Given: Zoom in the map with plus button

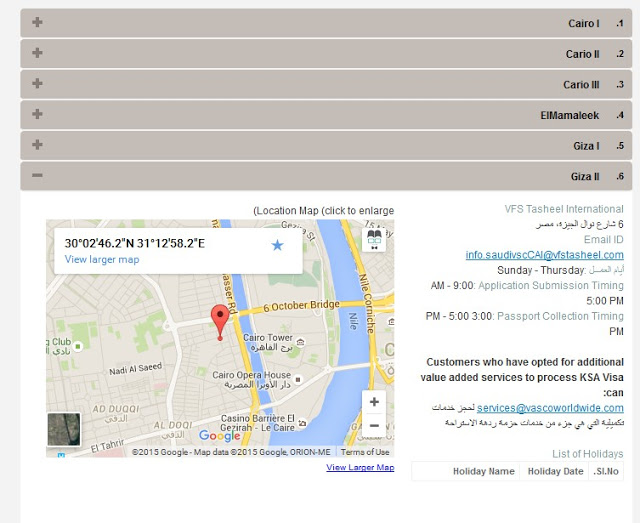Looking at the screenshot, I should (x=374, y=402).
